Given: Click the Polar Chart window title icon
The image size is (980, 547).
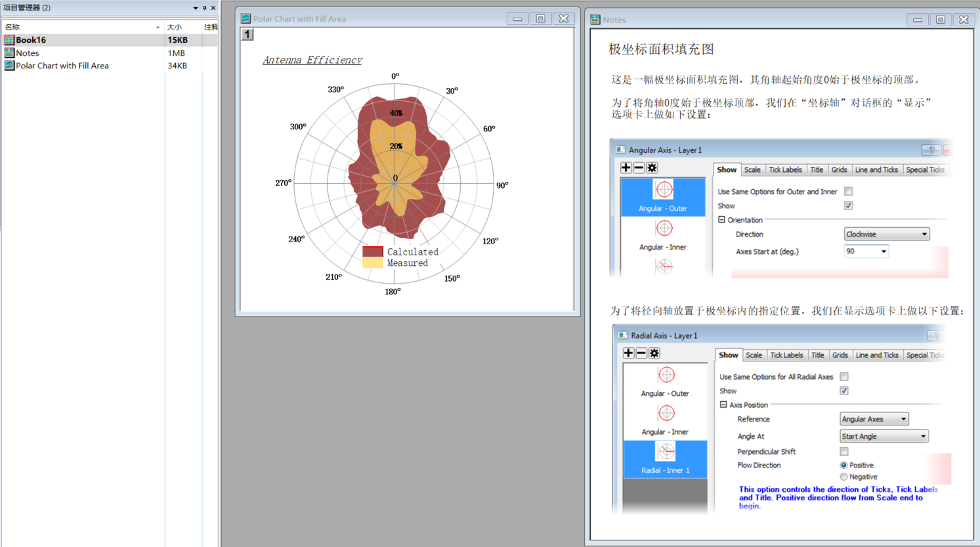Looking at the screenshot, I should coord(245,18).
